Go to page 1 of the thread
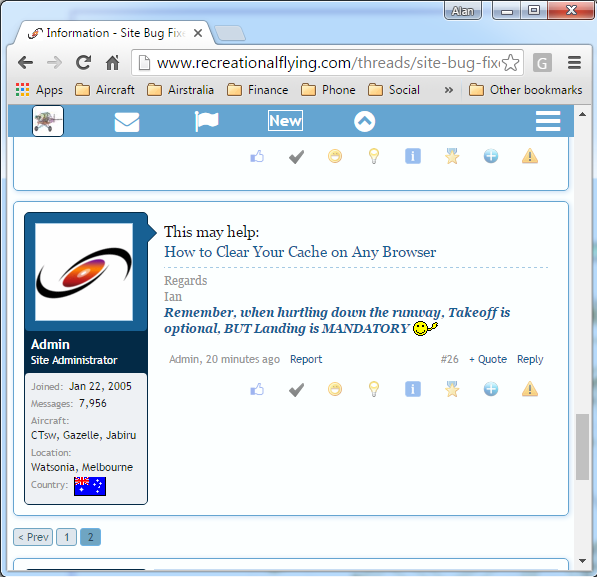This screenshot has width=597, height=577. (67, 537)
